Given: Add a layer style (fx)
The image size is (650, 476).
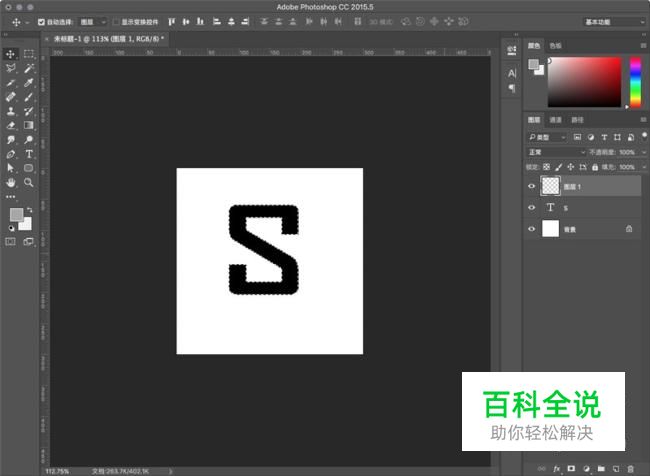Looking at the screenshot, I should pyautogui.click(x=556, y=469).
